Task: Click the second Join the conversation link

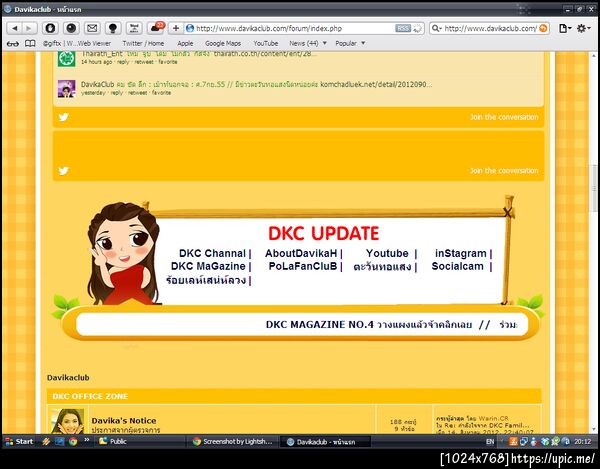Action: (x=504, y=171)
